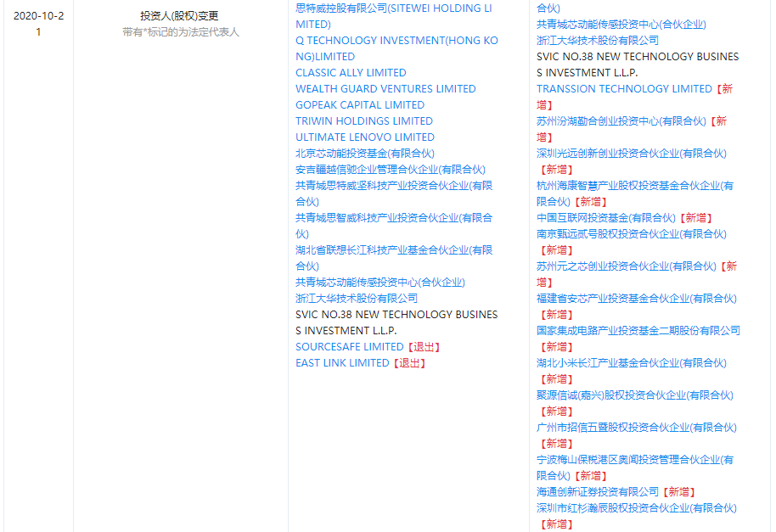Open the SOURCESAFE LIMITED exited investor link

click(350, 347)
